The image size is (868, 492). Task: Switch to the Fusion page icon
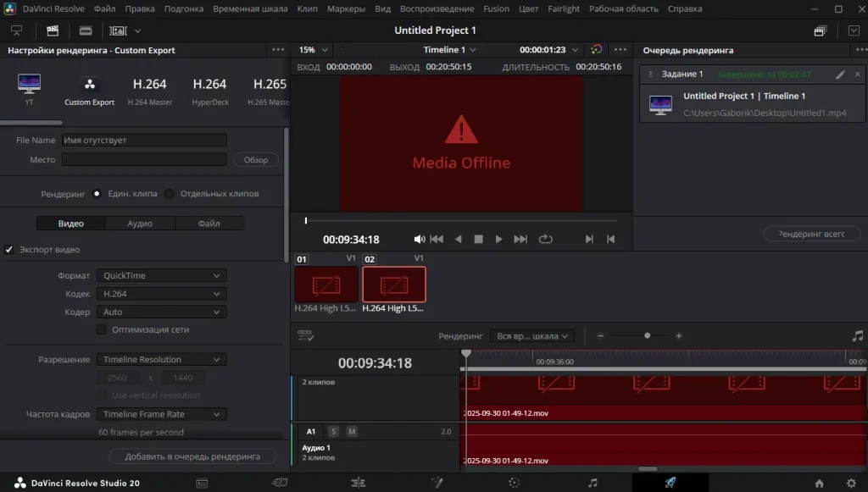(x=437, y=483)
